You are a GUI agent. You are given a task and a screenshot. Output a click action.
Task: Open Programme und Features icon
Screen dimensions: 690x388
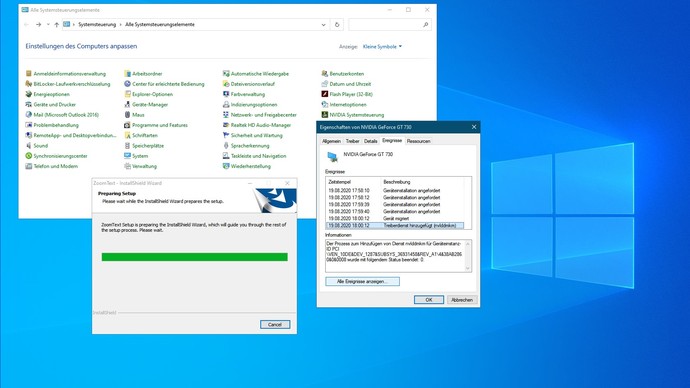127,125
